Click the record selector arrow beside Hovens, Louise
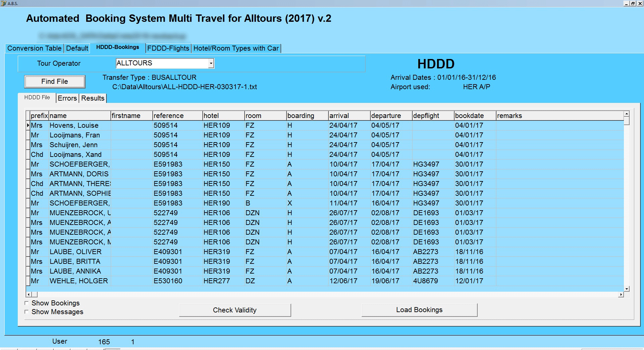The height and width of the screenshot is (350, 644). [28, 125]
